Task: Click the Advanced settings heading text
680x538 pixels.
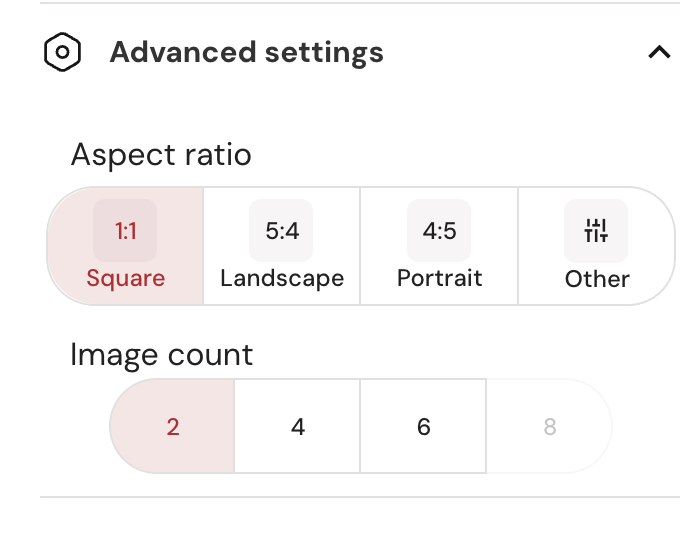Action: 247,52
